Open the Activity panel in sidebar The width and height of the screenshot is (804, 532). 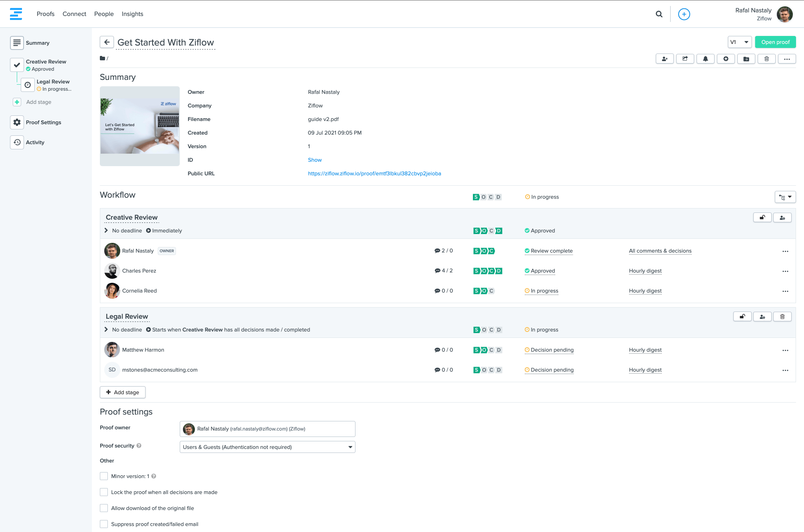35,142
